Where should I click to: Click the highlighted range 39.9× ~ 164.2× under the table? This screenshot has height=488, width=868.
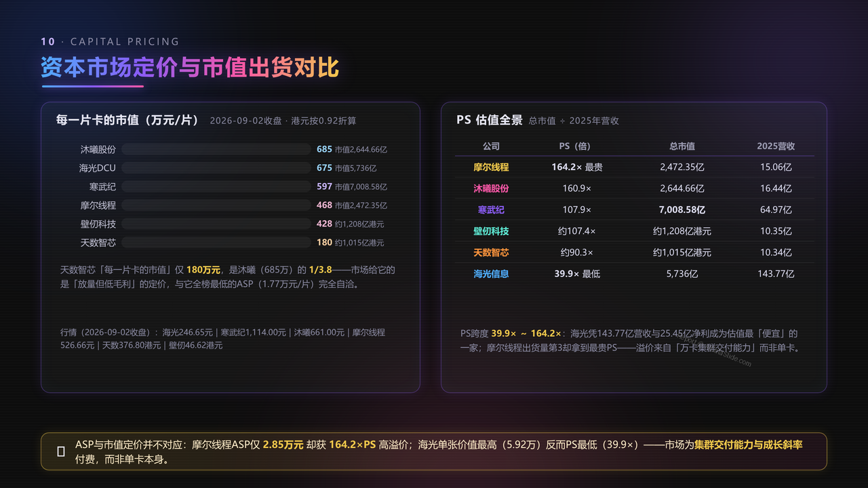(526, 333)
